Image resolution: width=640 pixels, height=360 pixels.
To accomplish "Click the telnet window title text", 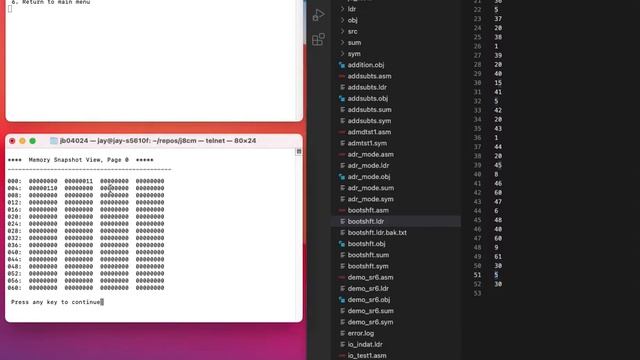I will (158, 141).
